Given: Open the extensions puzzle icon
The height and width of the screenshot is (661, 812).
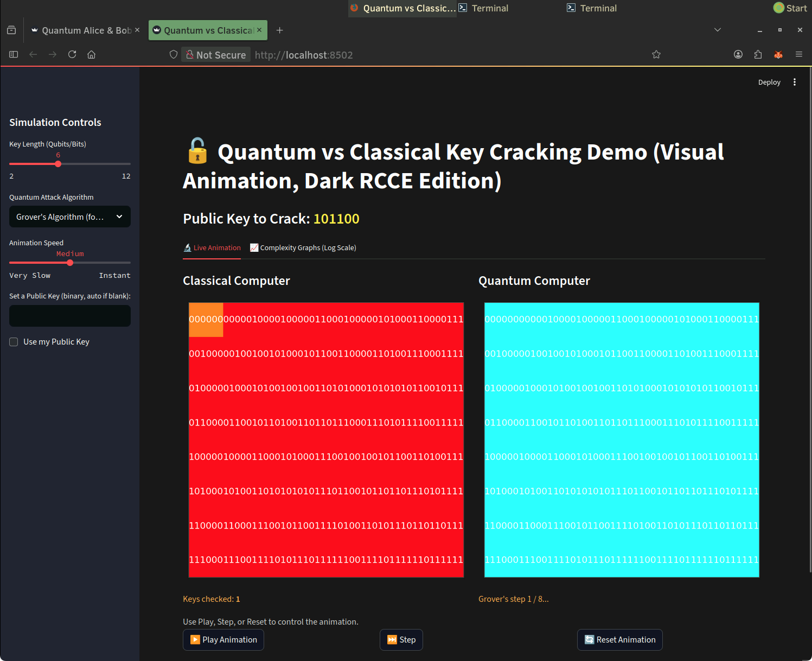Looking at the screenshot, I should click(x=758, y=54).
